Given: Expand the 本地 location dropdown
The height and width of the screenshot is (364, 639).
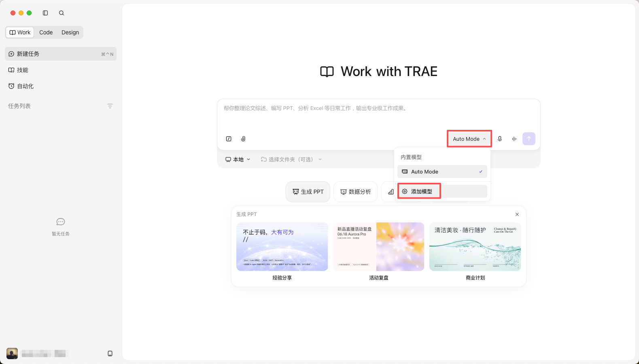Looking at the screenshot, I should [x=238, y=159].
